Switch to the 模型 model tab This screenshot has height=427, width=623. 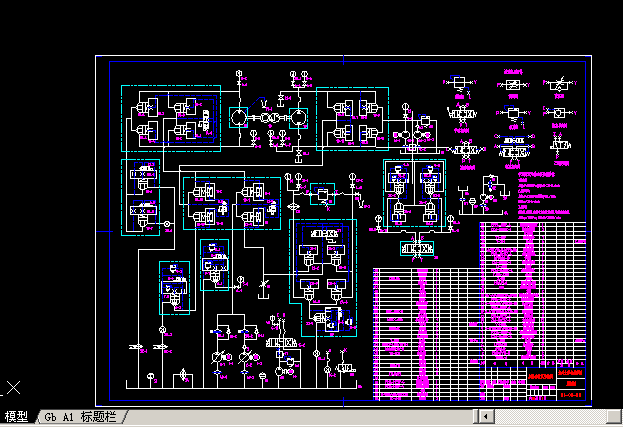pos(16,417)
